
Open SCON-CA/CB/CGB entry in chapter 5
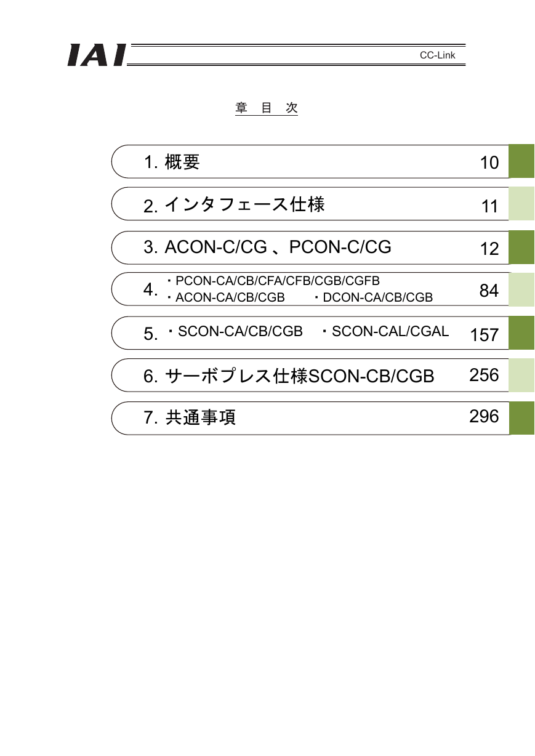[x=235, y=331]
